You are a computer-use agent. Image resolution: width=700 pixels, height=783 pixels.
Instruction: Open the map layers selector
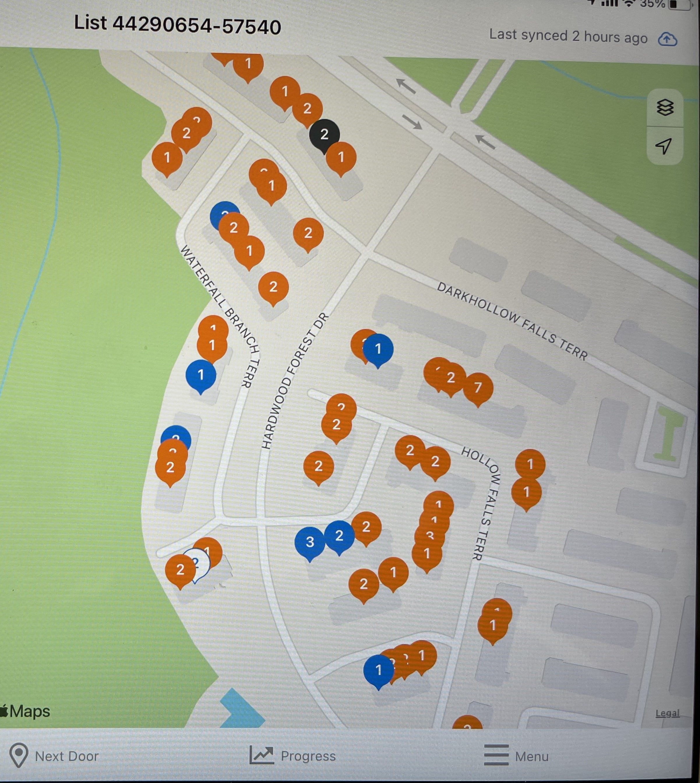coord(665,107)
